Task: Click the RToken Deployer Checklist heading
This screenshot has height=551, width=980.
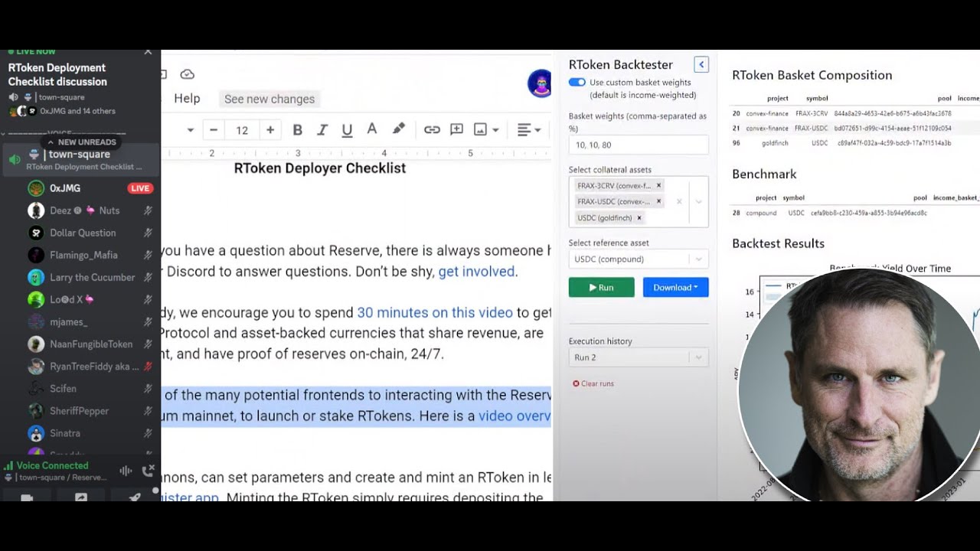Action: click(x=320, y=168)
